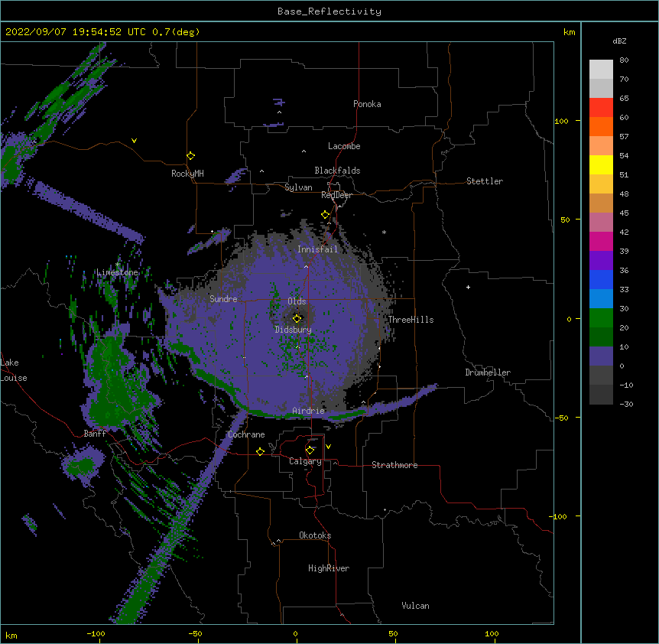
Task: Click the Sylvan label
Action: click(298, 187)
